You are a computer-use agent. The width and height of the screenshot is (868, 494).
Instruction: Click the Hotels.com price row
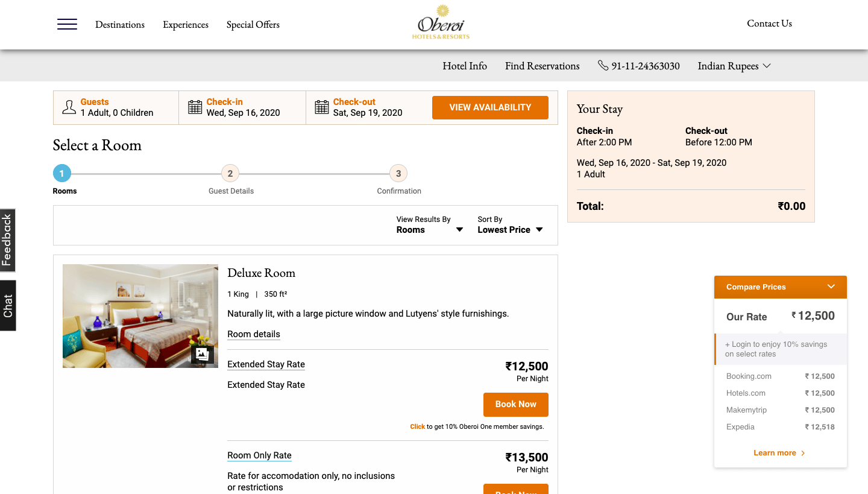(781, 393)
